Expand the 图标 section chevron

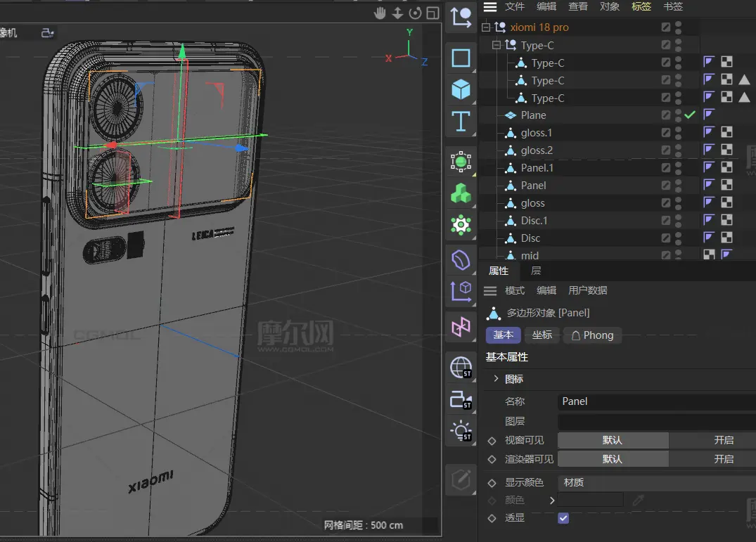(496, 379)
